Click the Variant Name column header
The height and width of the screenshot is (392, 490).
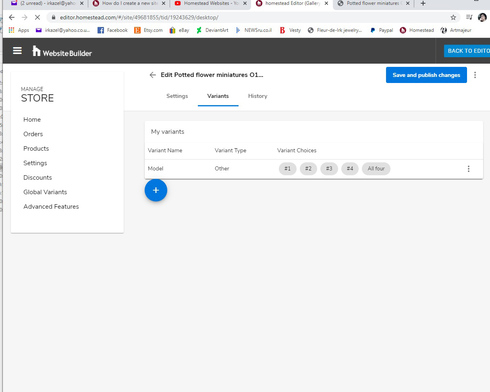click(x=165, y=150)
